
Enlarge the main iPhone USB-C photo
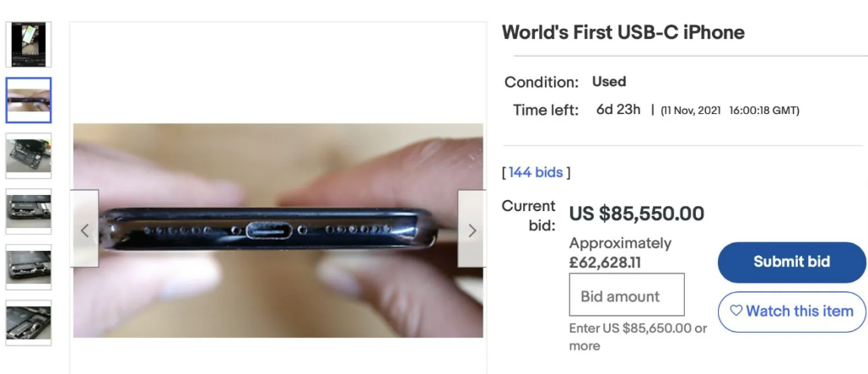tap(278, 230)
